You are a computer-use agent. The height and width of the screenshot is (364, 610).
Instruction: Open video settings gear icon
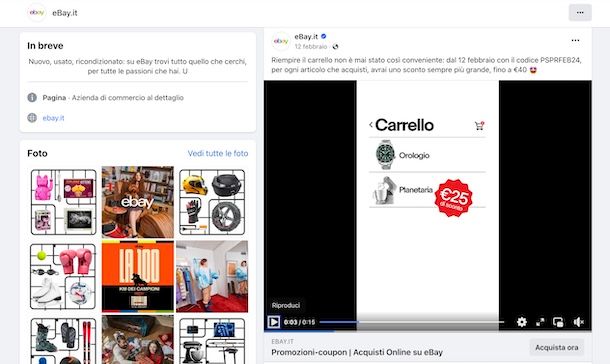pyautogui.click(x=522, y=322)
